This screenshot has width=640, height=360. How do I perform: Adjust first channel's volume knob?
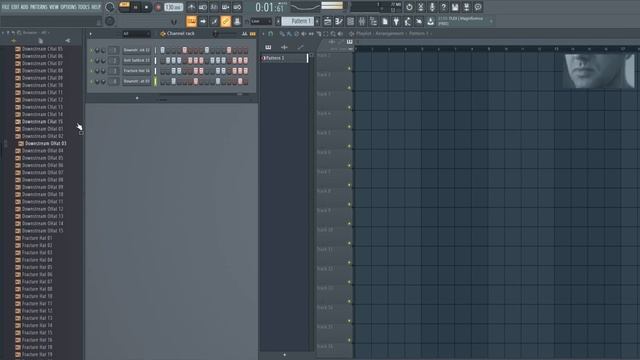103,50
